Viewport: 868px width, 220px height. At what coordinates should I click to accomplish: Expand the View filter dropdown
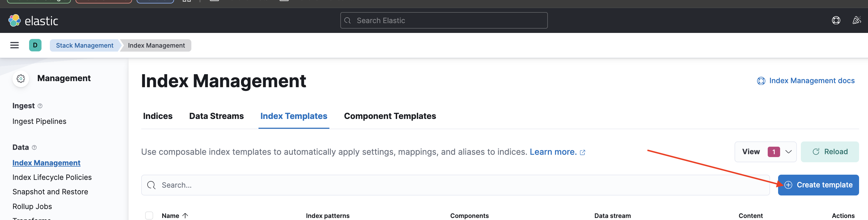click(765, 152)
